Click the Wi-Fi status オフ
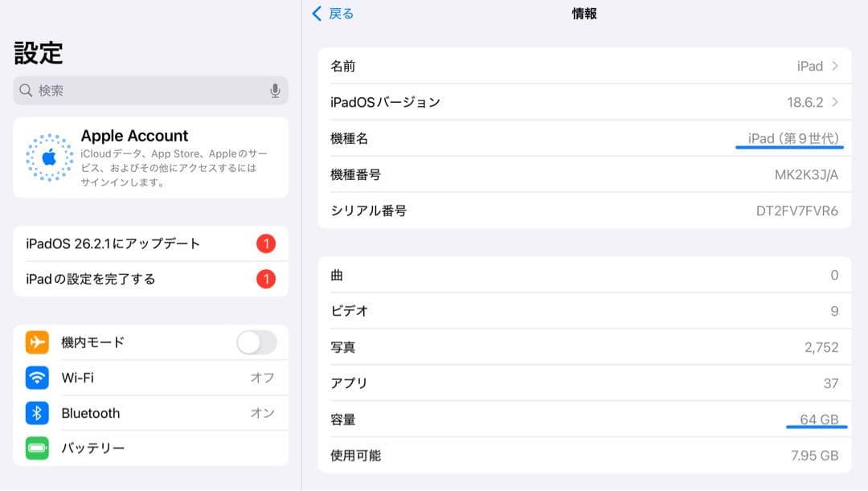Screen dimensions: 868x491 tap(262, 378)
